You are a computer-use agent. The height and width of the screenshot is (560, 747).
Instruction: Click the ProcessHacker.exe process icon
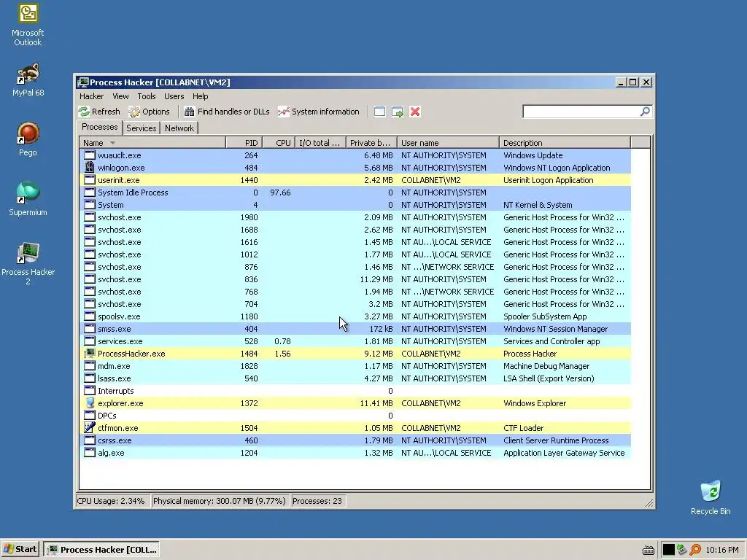pos(90,354)
